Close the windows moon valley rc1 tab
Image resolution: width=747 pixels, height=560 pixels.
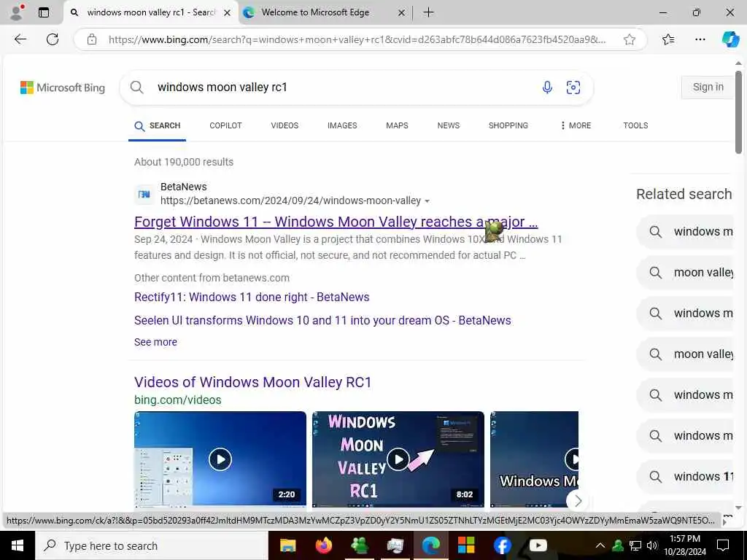tap(228, 13)
